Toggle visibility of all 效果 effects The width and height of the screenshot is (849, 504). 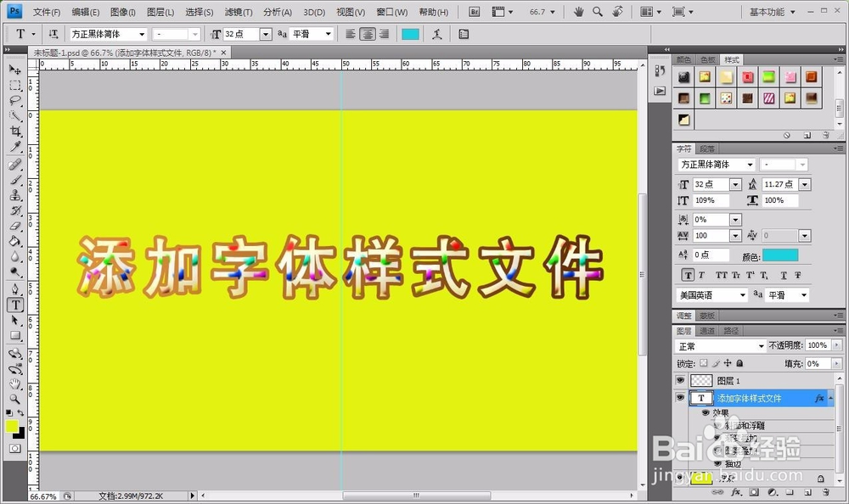(x=706, y=412)
